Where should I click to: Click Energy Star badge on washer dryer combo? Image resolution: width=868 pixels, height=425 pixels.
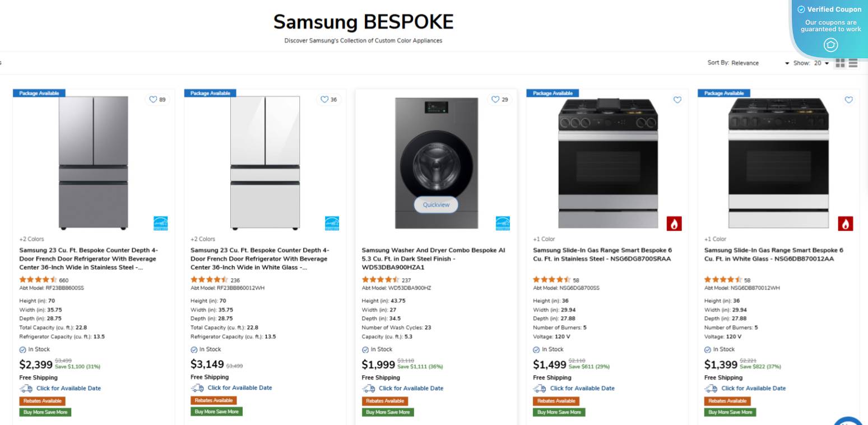tap(503, 223)
